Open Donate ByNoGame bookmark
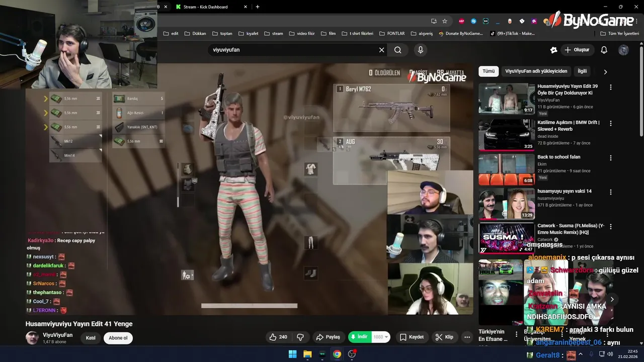Image resolution: width=644 pixels, height=362 pixels. point(460,34)
